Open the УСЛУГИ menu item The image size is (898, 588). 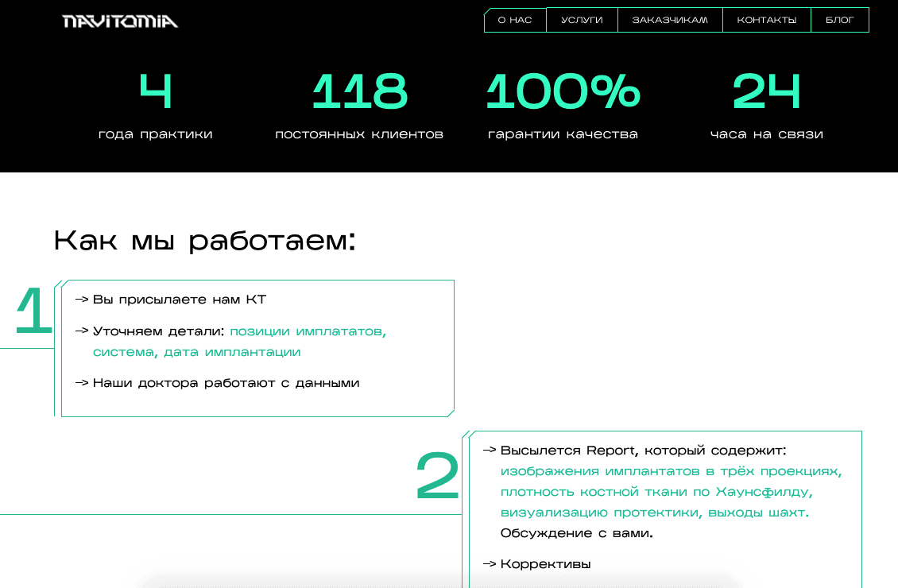pos(582,20)
